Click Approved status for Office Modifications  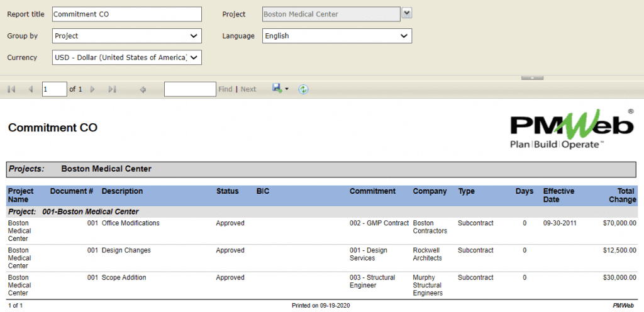[230, 223]
